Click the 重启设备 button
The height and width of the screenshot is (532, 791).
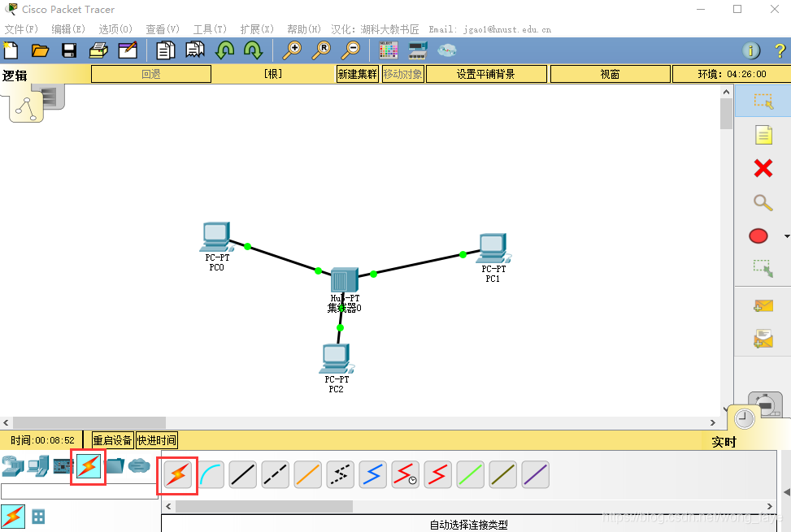click(112, 440)
